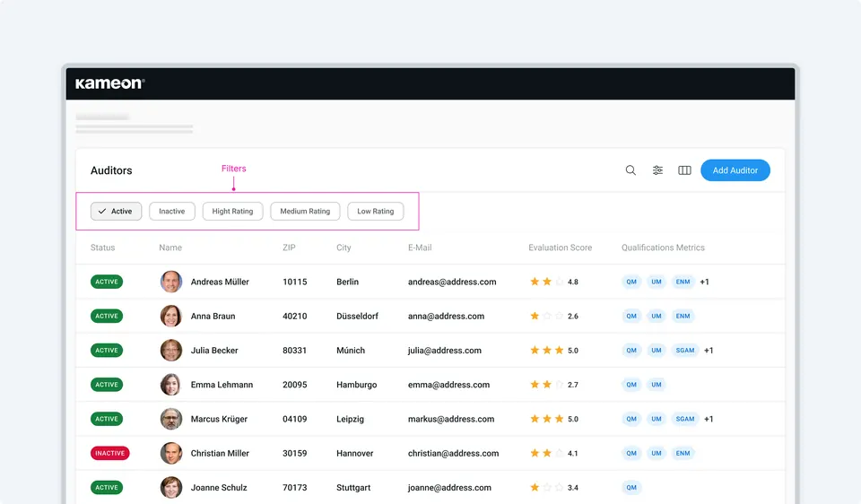Click the Qualifications Metrics column header

click(x=663, y=248)
